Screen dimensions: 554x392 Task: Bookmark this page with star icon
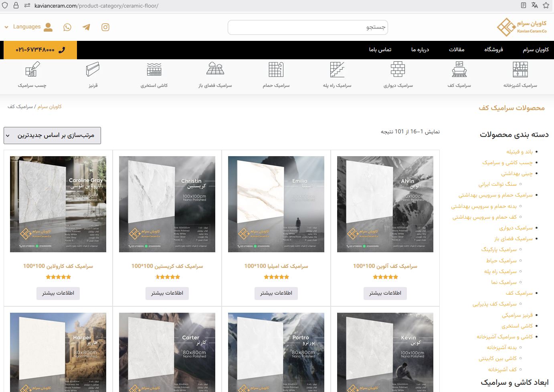tap(546, 5)
